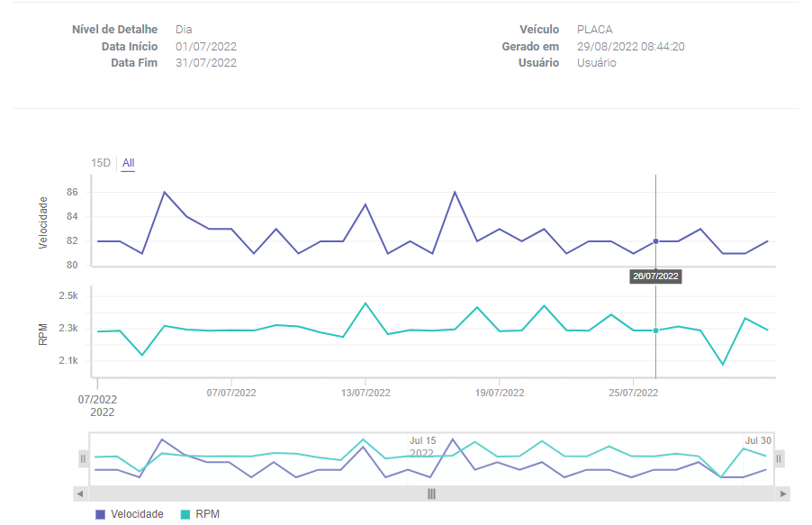Click the 86 tick on the Velocidade axis
This screenshot has width=812, height=525.
click(x=72, y=193)
